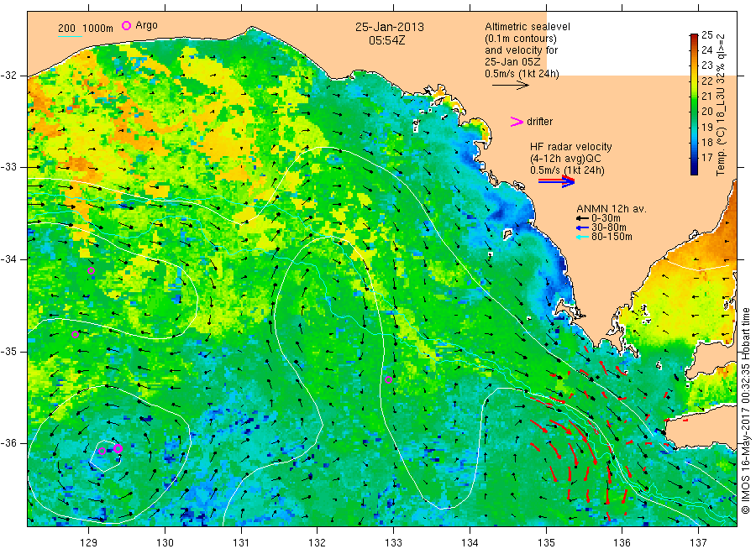
Task: Click the vertical 'Temp. (°C)' color bar title
Action: (721, 105)
